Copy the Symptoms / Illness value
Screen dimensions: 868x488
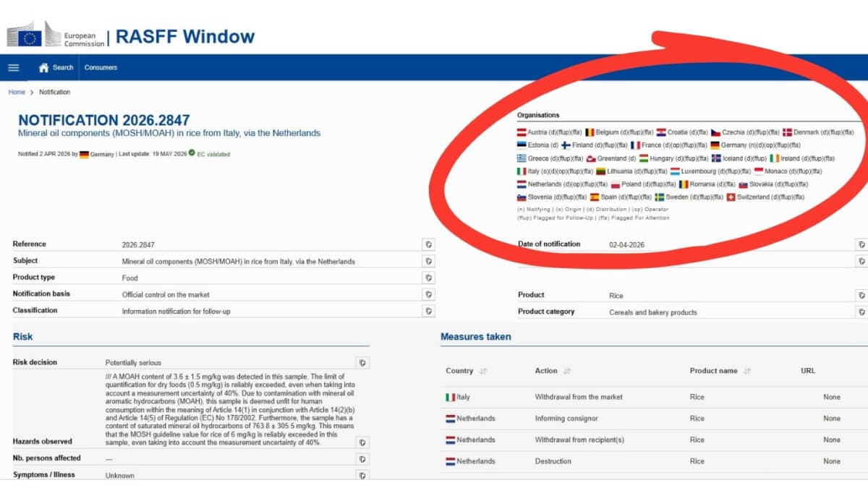(x=362, y=476)
